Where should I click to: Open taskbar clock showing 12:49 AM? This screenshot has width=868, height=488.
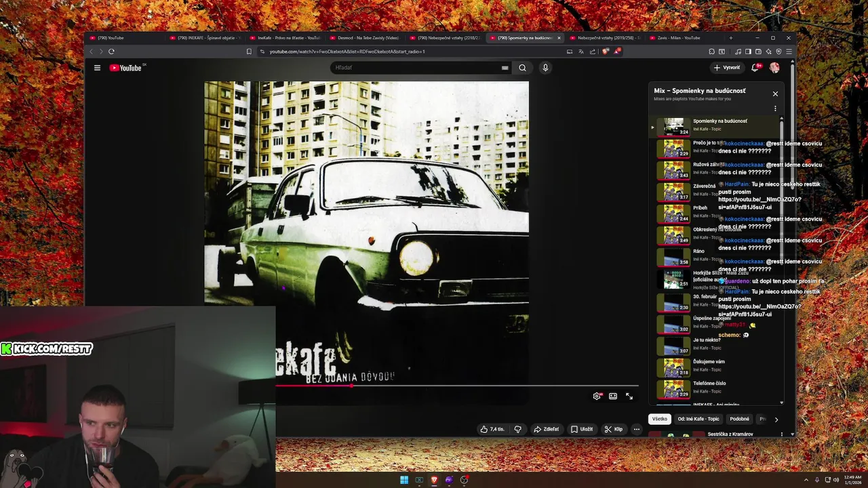click(852, 480)
